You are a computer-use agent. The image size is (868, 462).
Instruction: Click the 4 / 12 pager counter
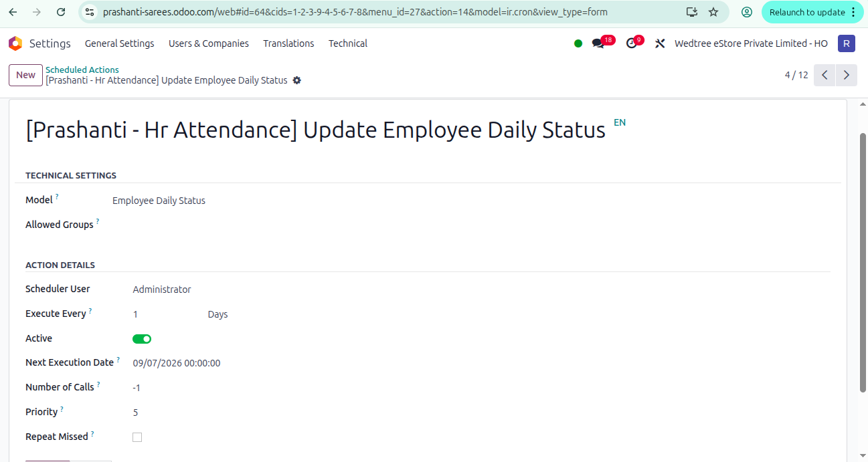coord(796,75)
